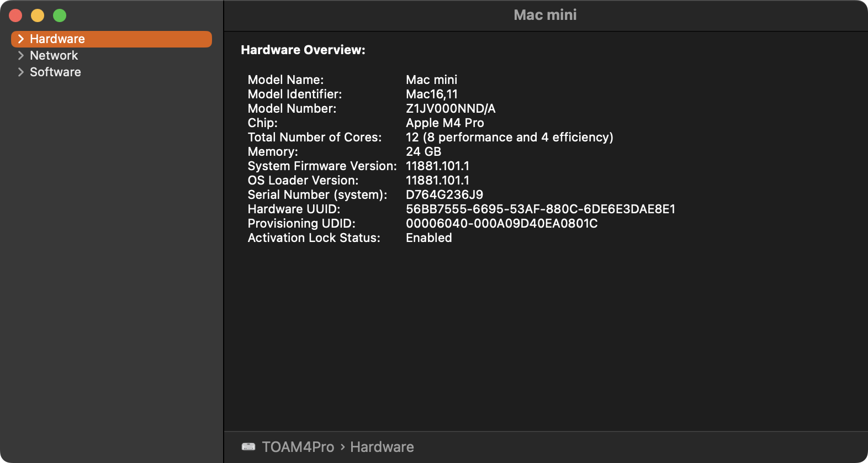This screenshot has width=868, height=463.
Task: Click the Hardware Overview heading
Action: pyautogui.click(x=303, y=50)
